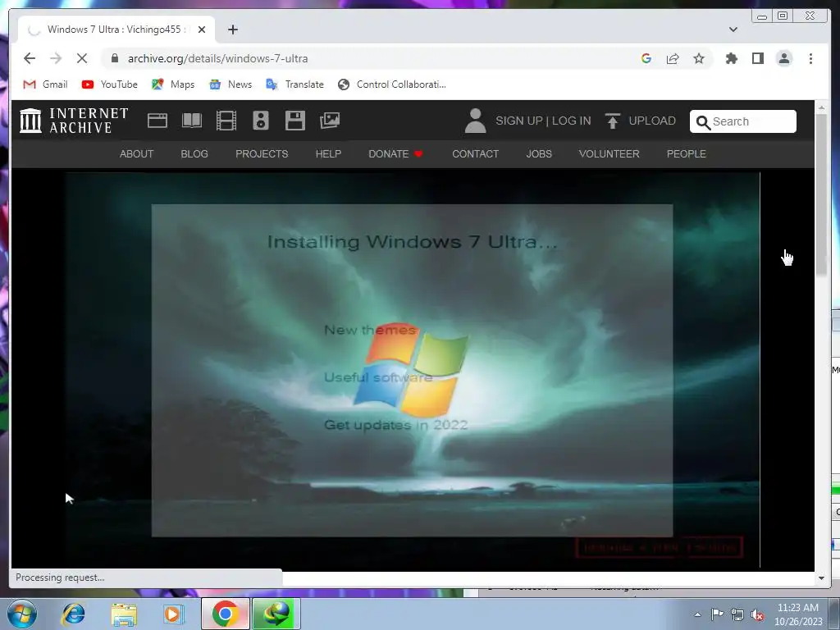Open the HELP menu item

click(328, 153)
